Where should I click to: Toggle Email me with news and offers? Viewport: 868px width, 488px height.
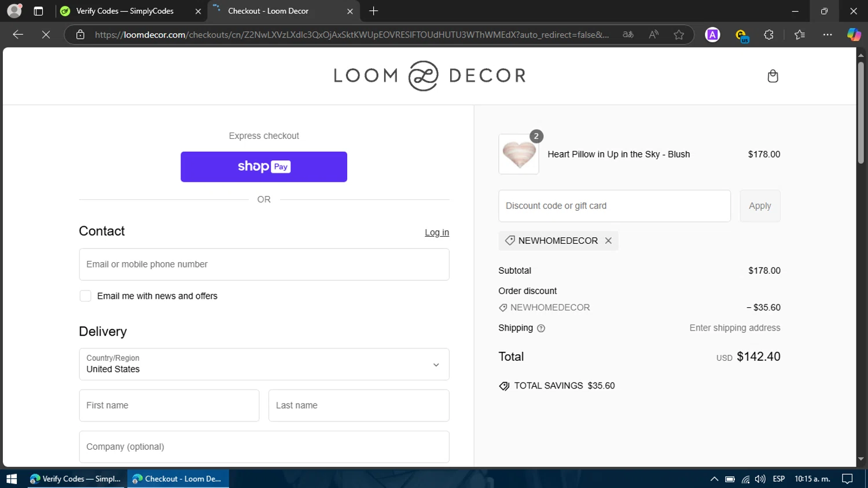pos(86,296)
